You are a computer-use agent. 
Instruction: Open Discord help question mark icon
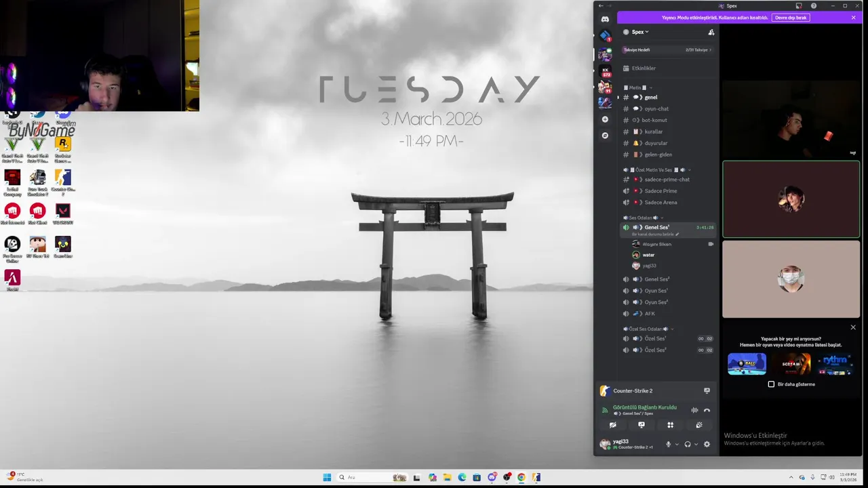(814, 6)
